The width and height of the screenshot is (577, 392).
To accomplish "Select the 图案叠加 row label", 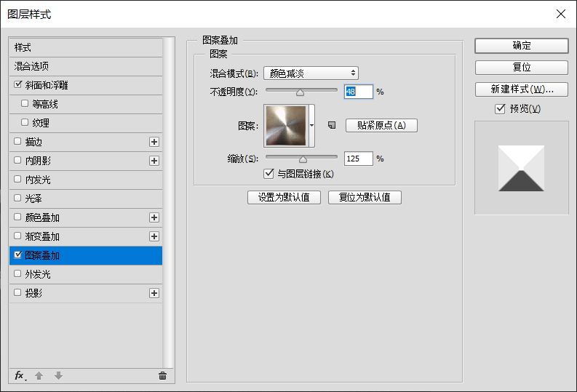I will (42, 255).
